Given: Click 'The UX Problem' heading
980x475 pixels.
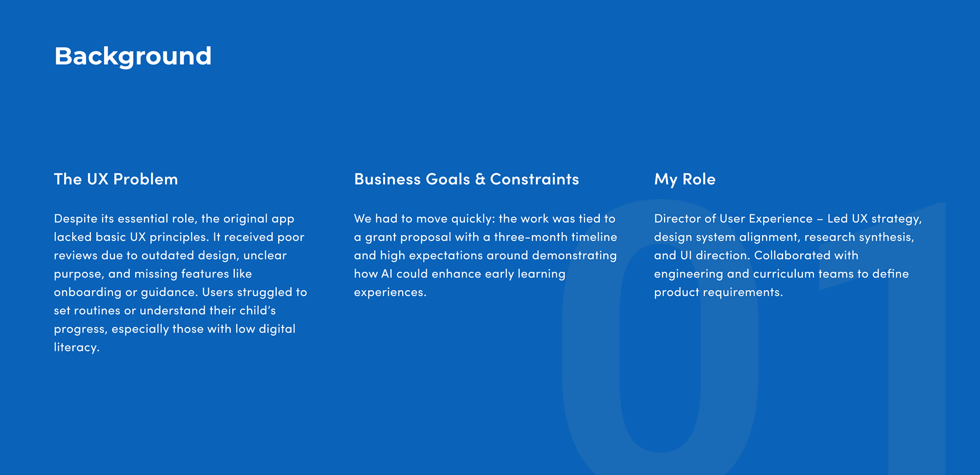Looking at the screenshot, I should [x=116, y=179].
